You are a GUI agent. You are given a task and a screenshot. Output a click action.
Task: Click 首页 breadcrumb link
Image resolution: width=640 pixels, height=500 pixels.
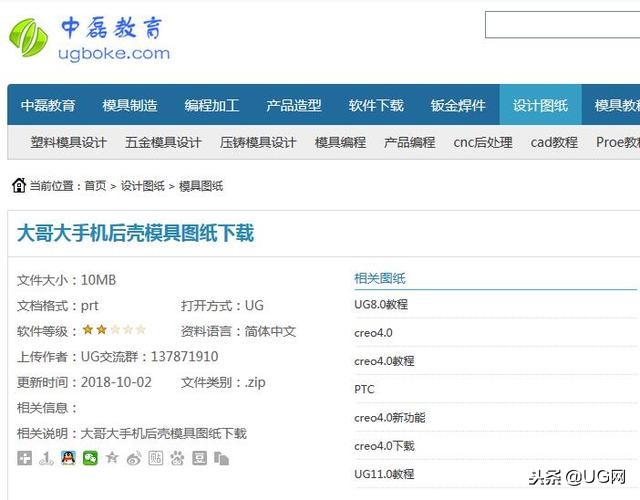point(95,186)
